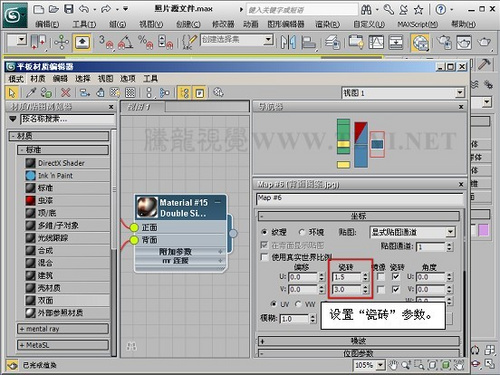The image size is (500, 375).
Task: Toggle the Angle Snap tool
Action: point(125,42)
